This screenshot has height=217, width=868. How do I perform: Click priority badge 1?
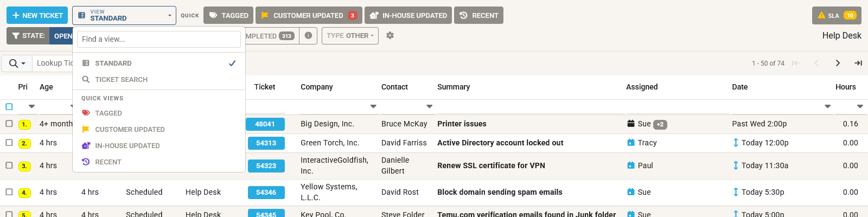[x=24, y=124]
